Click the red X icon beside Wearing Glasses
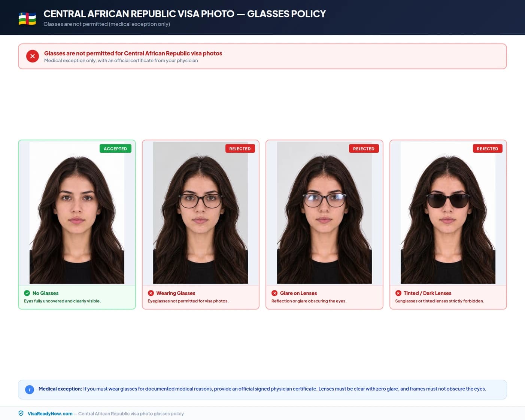This screenshot has height=420, width=525. pyautogui.click(x=151, y=293)
